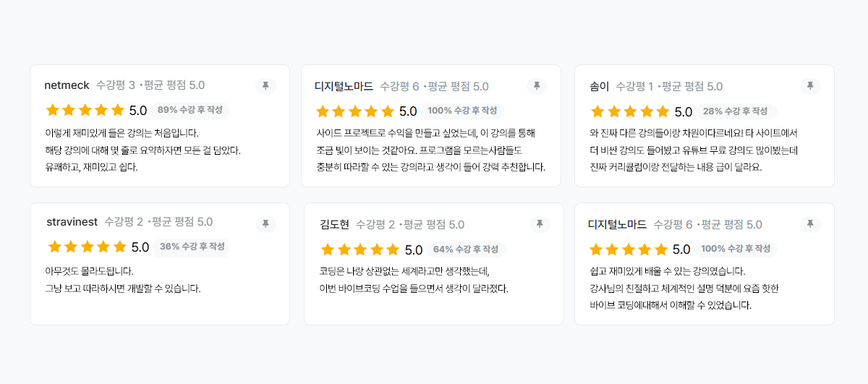Toggle the pin on stravinest's review
Viewport: 868px width, 384px height.
click(265, 224)
